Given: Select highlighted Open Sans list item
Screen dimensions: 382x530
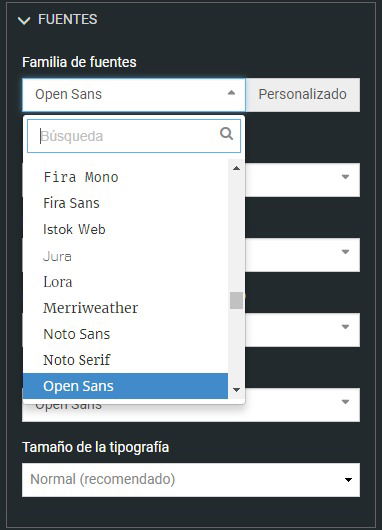Looking at the screenshot, I should [125, 386].
